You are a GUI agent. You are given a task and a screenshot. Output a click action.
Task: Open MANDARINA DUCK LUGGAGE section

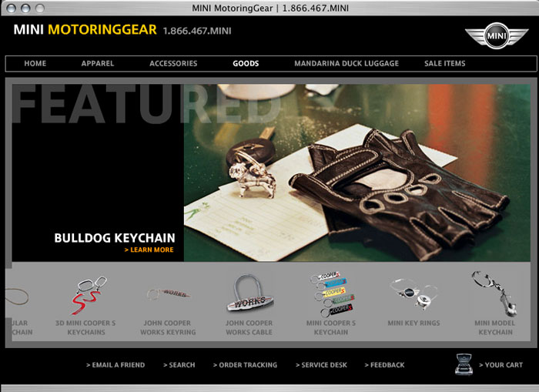[346, 64]
